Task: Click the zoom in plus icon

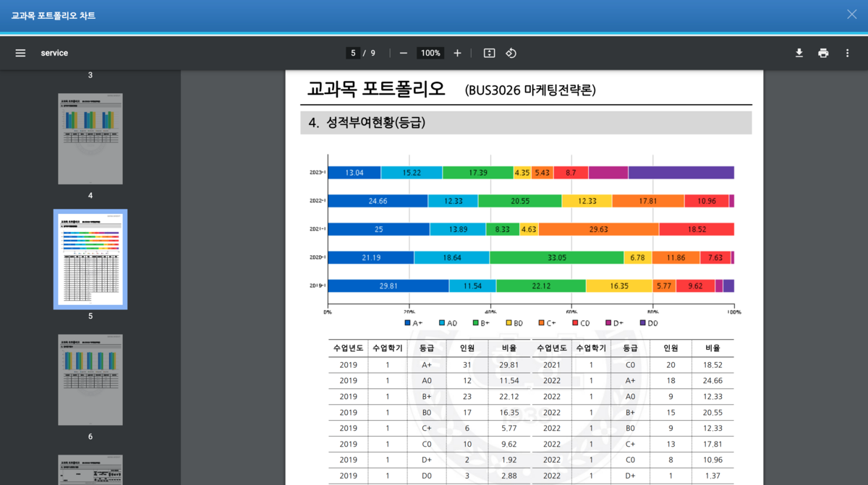Action: (x=457, y=53)
